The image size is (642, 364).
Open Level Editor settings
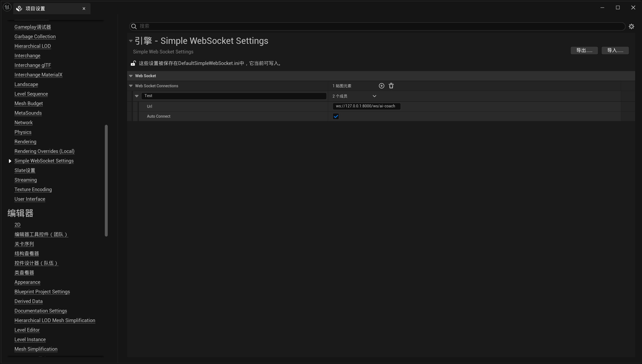[x=27, y=330]
